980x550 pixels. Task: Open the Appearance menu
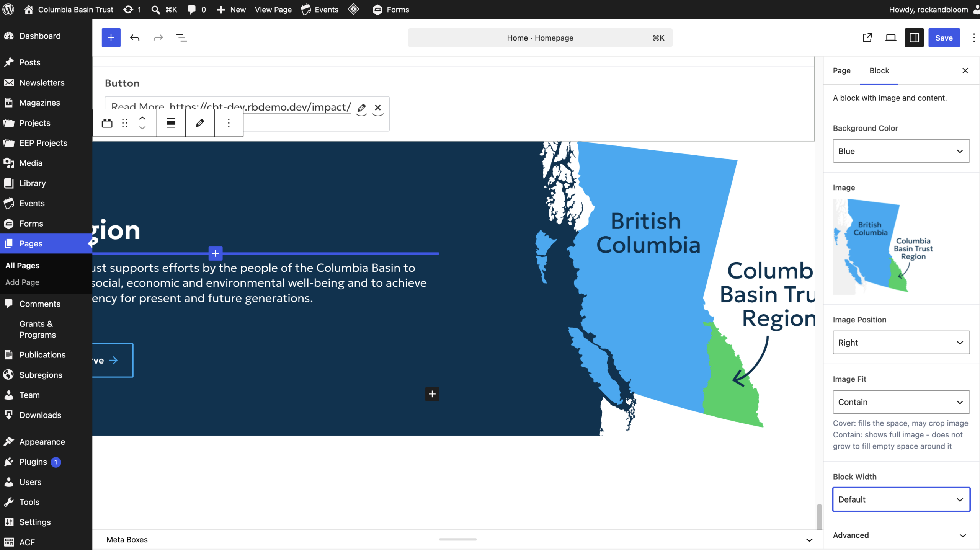pyautogui.click(x=42, y=442)
